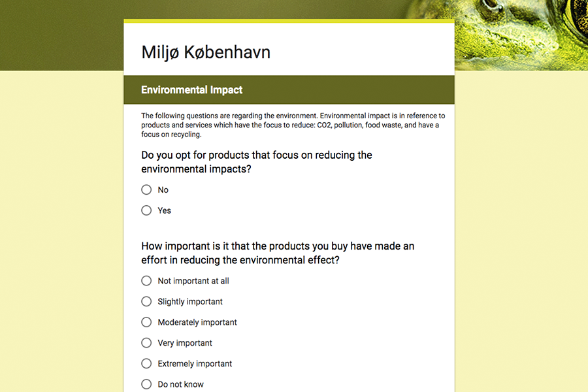Select the No radio button
Viewport: 588px width, 392px height.
point(146,190)
